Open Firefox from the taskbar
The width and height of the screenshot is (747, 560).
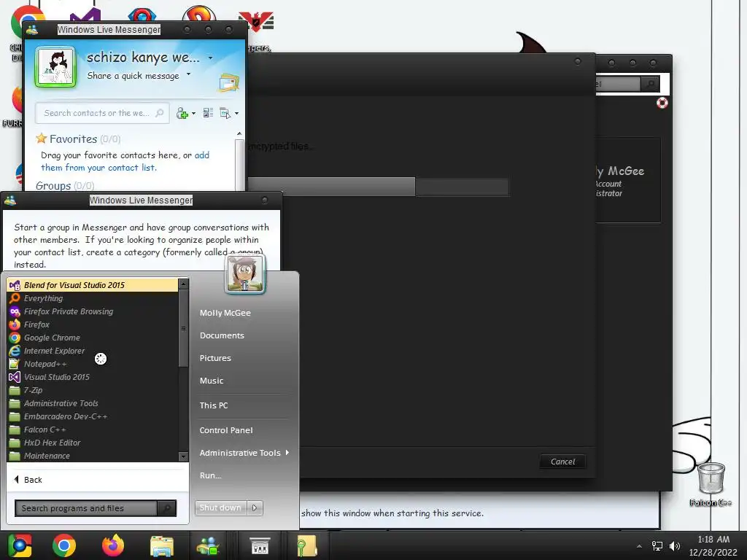tap(113, 545)
